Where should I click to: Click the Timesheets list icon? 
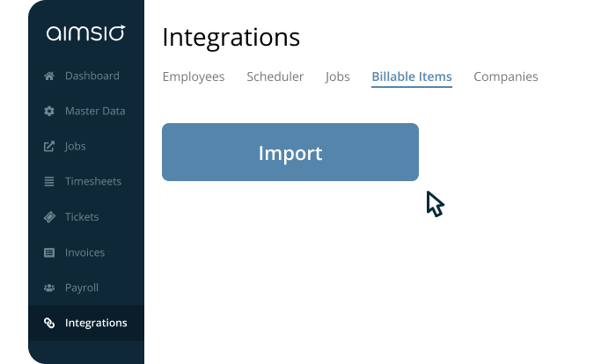49,182
